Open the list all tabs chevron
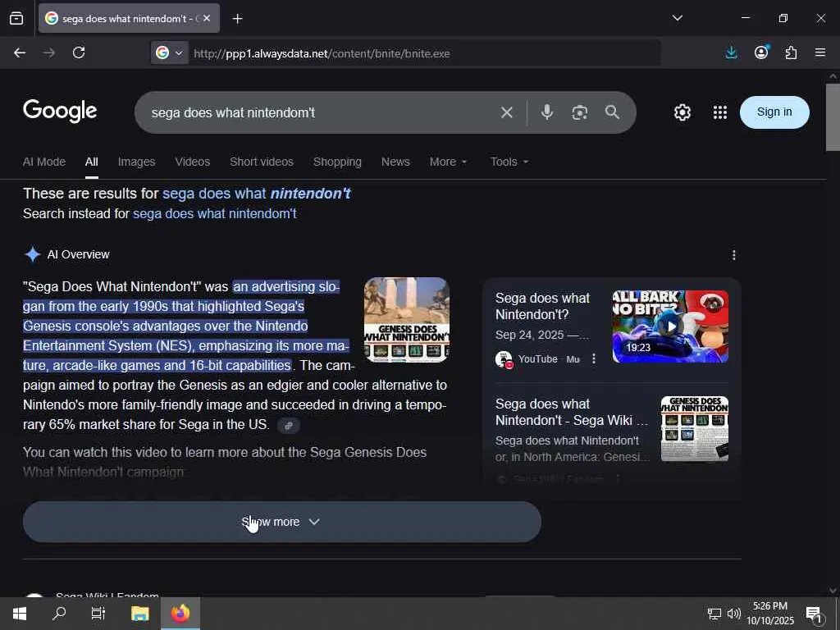The height and width of the screenshot is (630, 840). (x=677, y=18)
